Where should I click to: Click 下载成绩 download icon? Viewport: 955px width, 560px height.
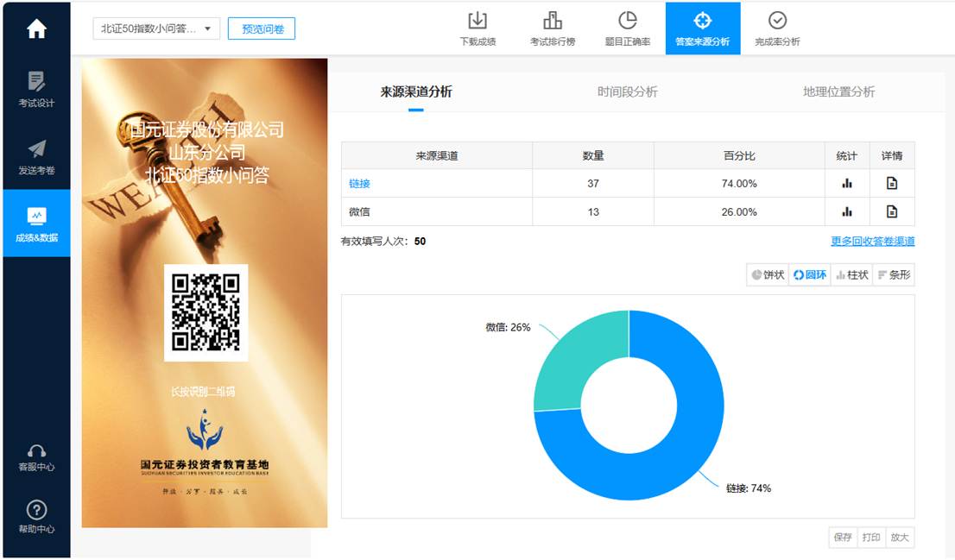tap(477, 28)
